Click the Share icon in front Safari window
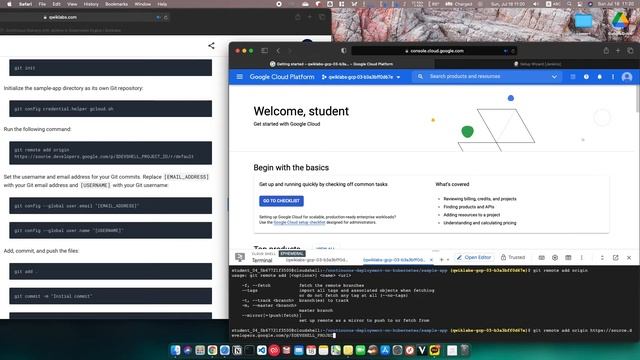Screen dimensions: 640x360 pyautogui.click(x=606, y=51)
